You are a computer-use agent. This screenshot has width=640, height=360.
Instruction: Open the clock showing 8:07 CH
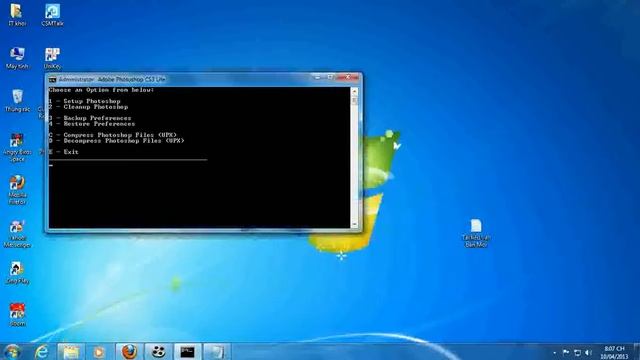click(614, 352)
